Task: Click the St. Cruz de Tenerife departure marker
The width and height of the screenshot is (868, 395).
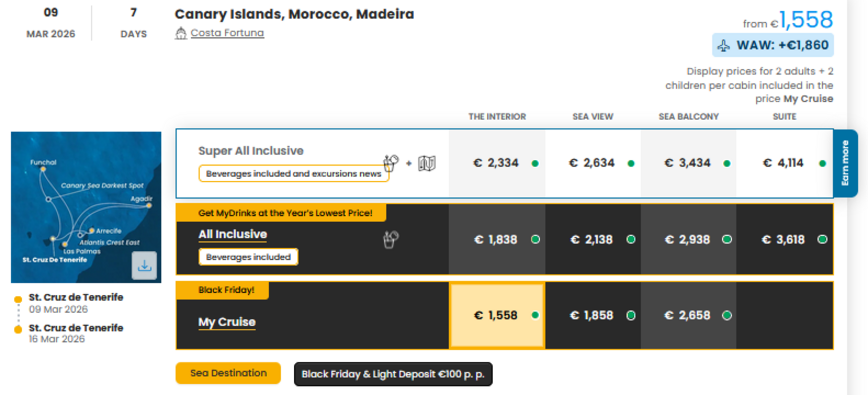Action: 18,299
